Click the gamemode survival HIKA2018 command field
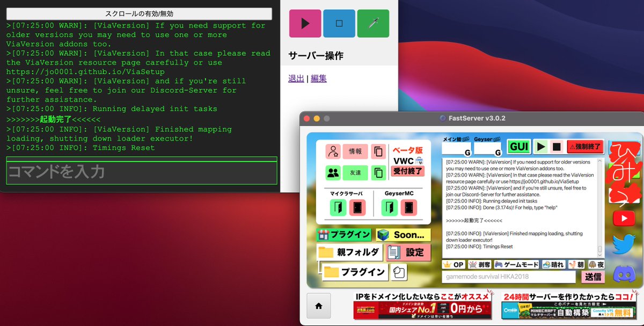Screen dimensions: 644x326 tap(509, 277)
